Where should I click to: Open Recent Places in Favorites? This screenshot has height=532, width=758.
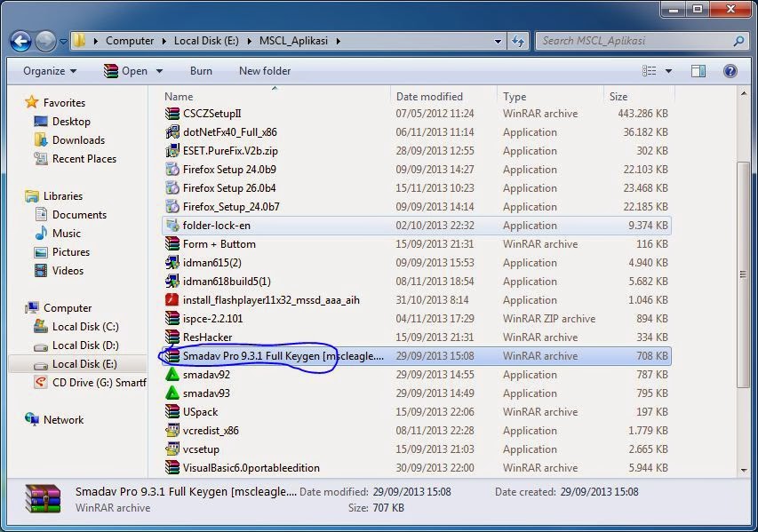pyautogui.click(x=84, y=159)
